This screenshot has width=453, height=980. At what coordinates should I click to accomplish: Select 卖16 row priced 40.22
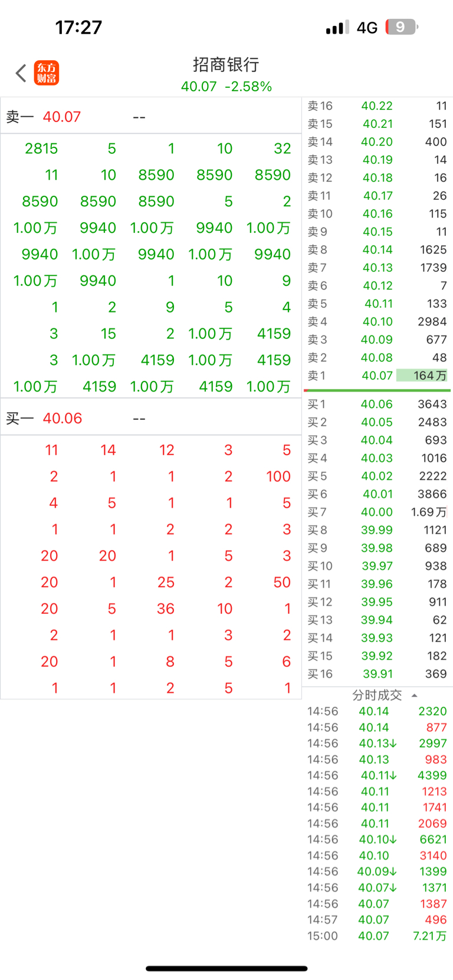377,106
